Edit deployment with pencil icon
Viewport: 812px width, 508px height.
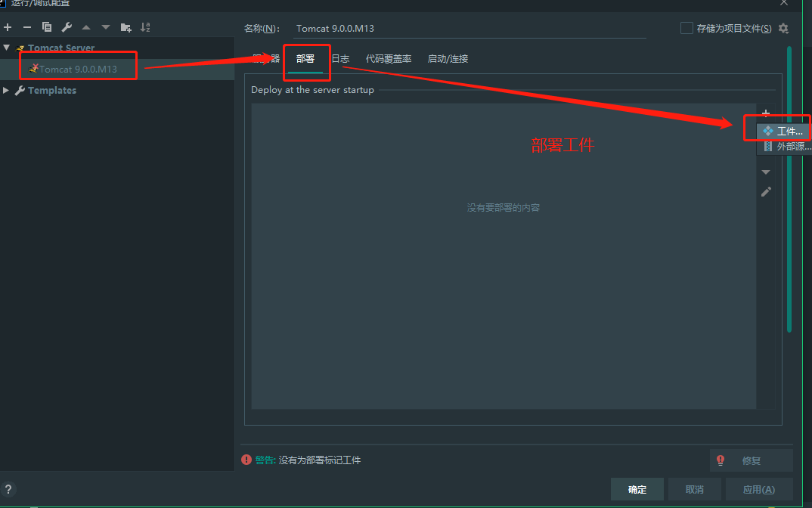pyautogui.click(x=766, y=192)
